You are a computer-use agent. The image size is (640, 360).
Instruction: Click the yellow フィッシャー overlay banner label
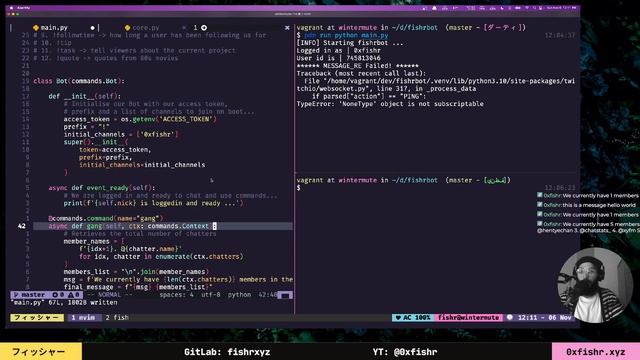coord(41,352)
